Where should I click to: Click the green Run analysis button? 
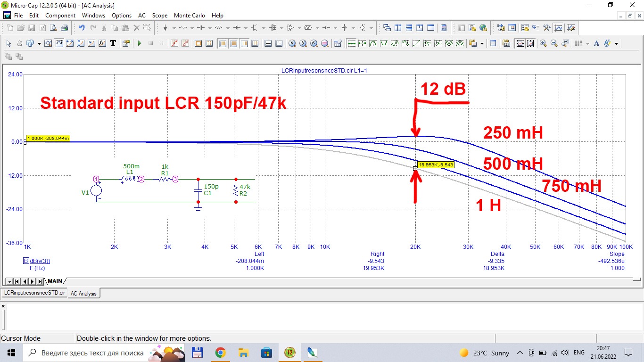pyautogui.click(x=140, y=43)
